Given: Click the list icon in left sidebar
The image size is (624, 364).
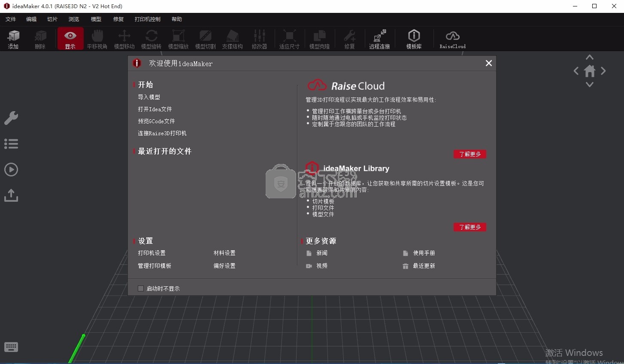Looking at the screenshot, I should point(11,144).
